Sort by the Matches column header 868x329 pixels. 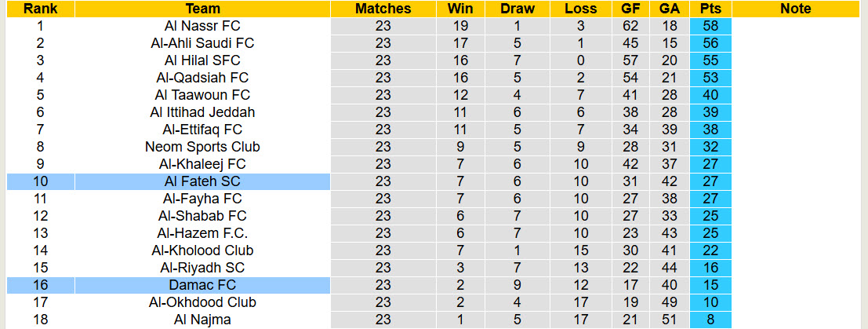383,9
